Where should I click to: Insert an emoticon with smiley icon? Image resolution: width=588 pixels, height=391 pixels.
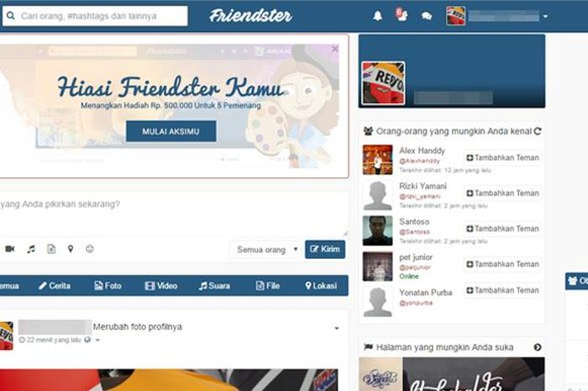tap(90, 248)
